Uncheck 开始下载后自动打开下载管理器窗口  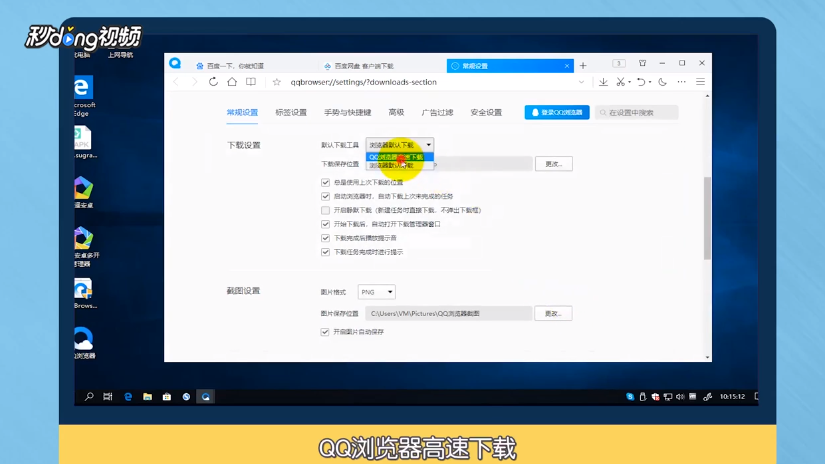325,224
